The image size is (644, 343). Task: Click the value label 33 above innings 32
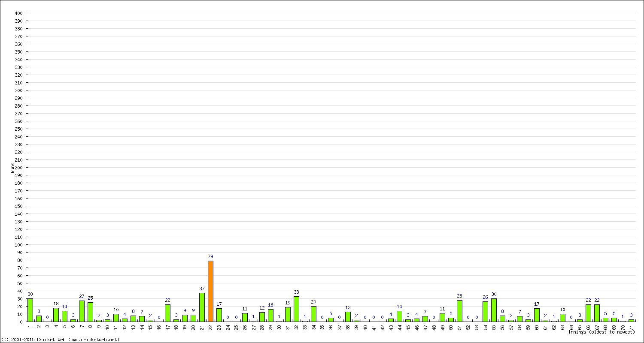tap(296, 292)
